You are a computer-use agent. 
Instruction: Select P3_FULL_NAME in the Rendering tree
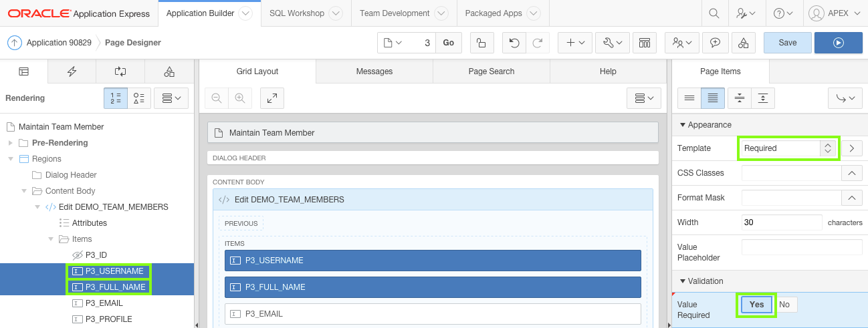click(116, 287)
